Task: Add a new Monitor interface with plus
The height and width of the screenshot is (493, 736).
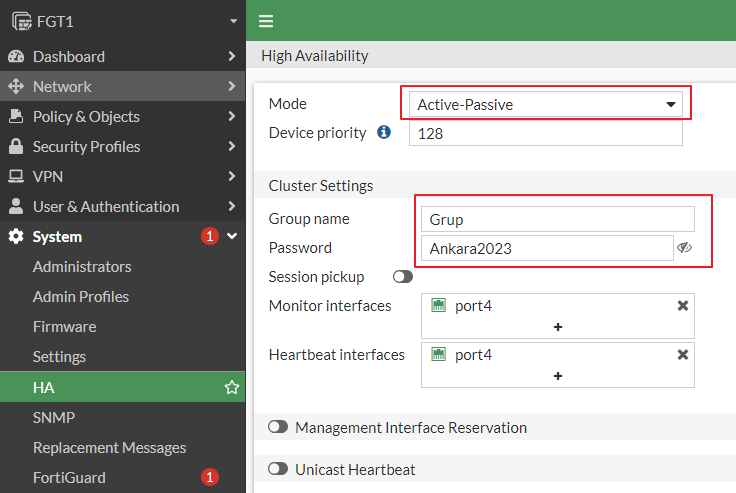Action: tap(558, 327)
